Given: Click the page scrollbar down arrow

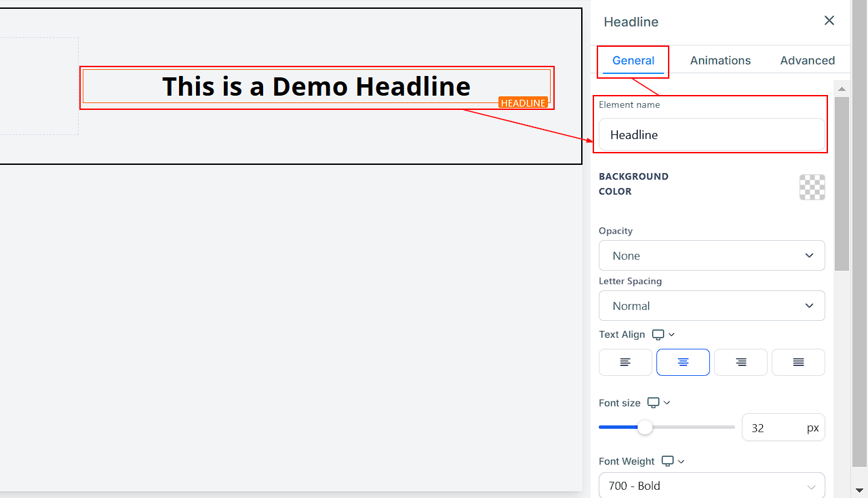Looking at the screenshot, I should coord(859,489).
